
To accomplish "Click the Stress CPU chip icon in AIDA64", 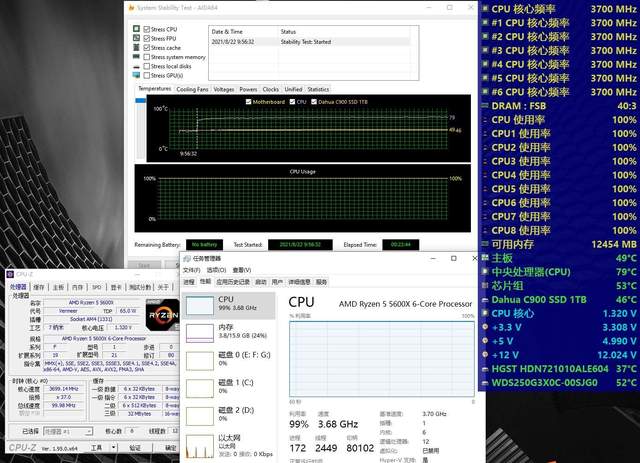I will click(136, 29).
